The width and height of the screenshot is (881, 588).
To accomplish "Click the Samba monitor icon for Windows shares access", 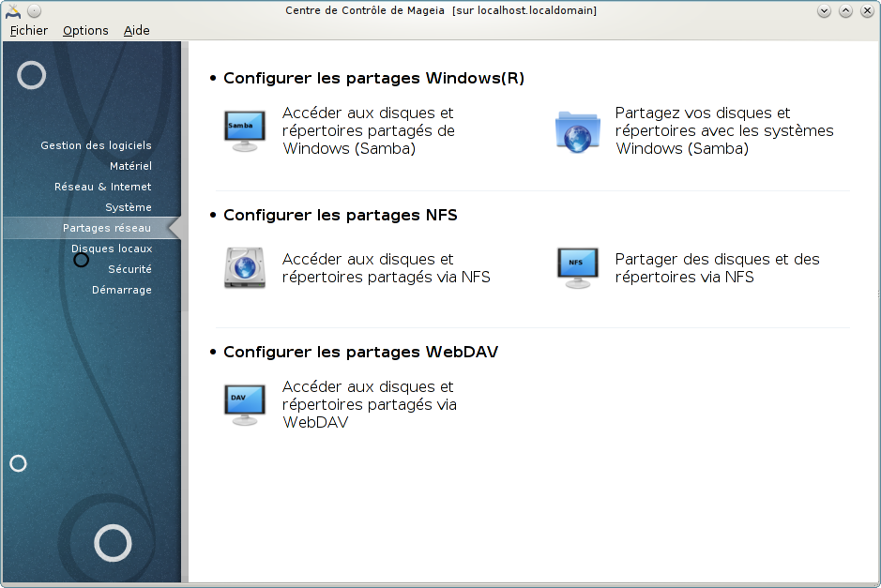I will (x=245, y=131).
